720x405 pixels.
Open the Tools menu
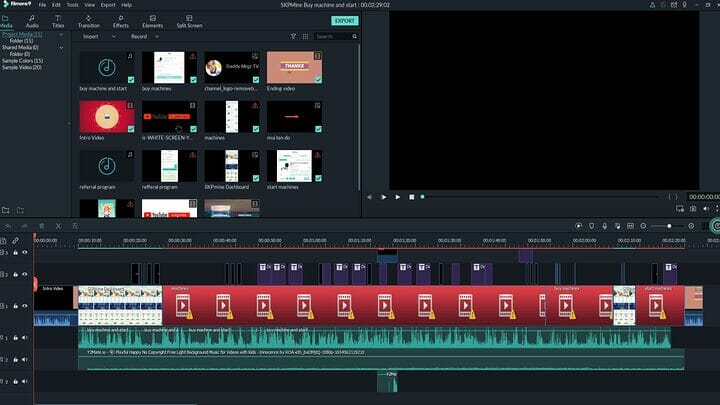(72, 5)
